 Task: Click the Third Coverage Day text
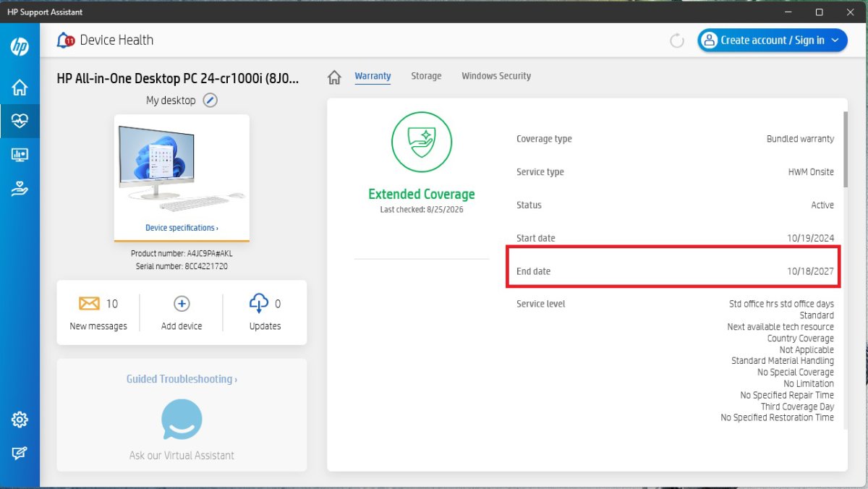797,407
